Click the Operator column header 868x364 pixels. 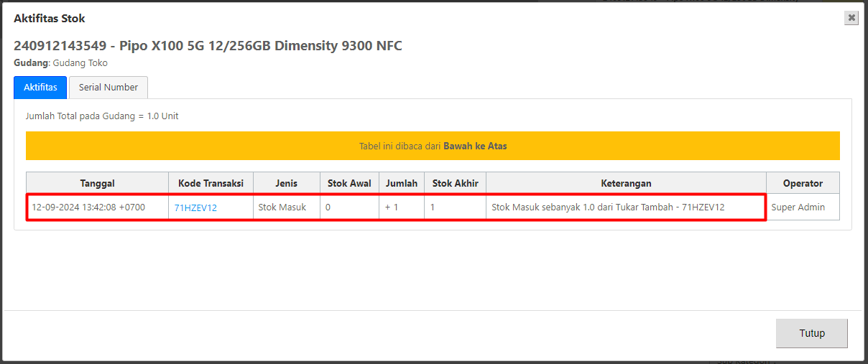803,183
